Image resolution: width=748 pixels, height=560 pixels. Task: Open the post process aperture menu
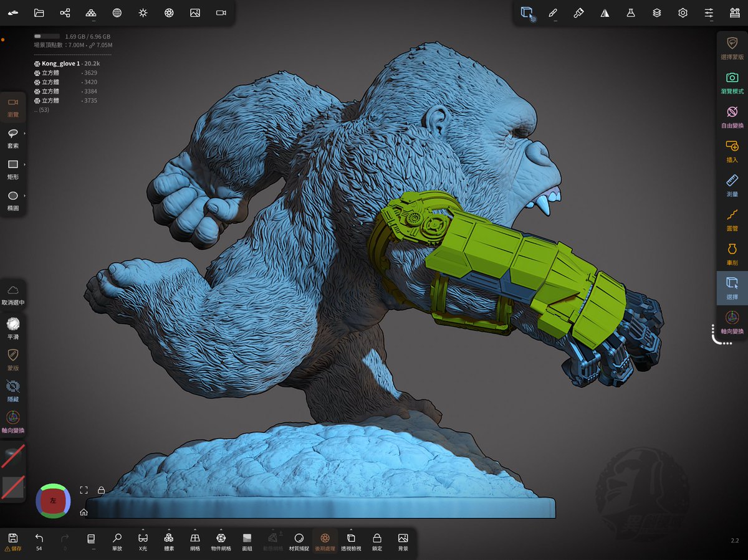pyautogui.click(x=169, y=12)
